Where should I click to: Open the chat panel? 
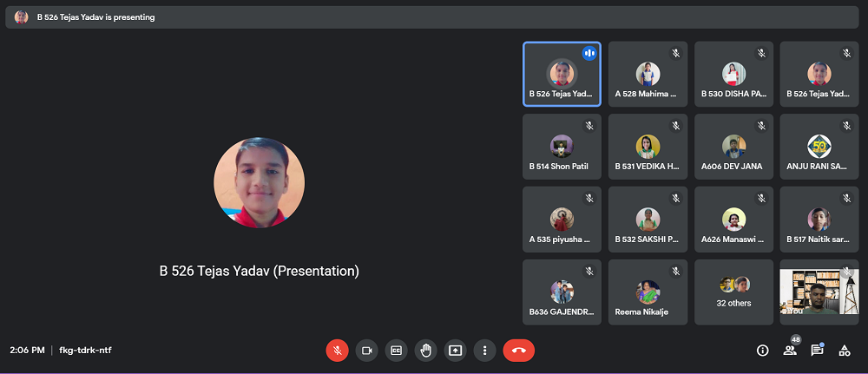(817, 351)
